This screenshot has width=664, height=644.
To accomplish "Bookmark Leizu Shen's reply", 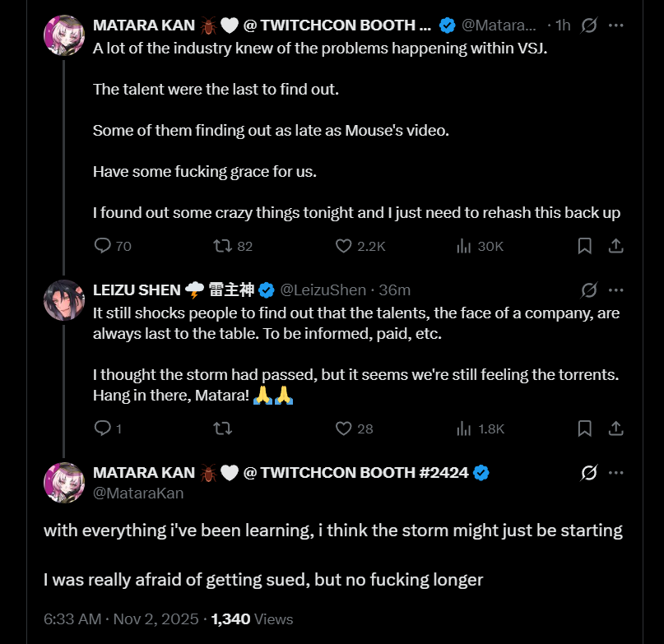I will pyautogui.click(x=584, y=429).
